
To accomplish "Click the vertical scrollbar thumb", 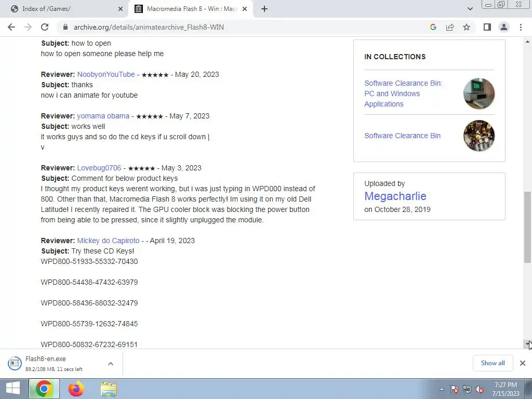I will coord(528,227).
